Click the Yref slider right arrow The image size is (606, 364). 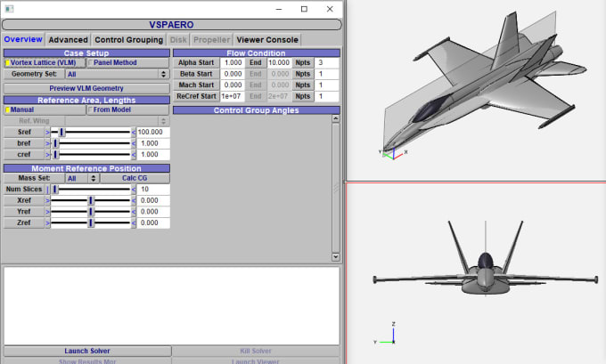[134, 212]
